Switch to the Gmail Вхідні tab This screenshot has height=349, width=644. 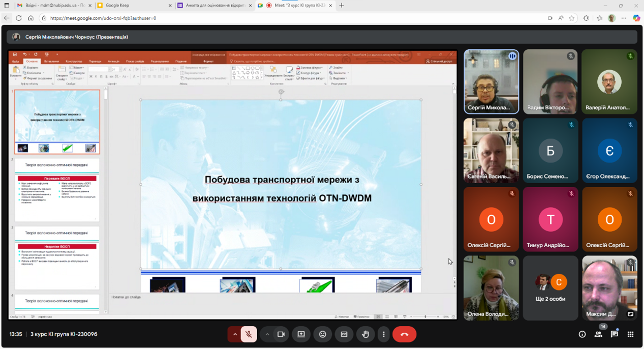pyautogui.click(x=51, y=6)
